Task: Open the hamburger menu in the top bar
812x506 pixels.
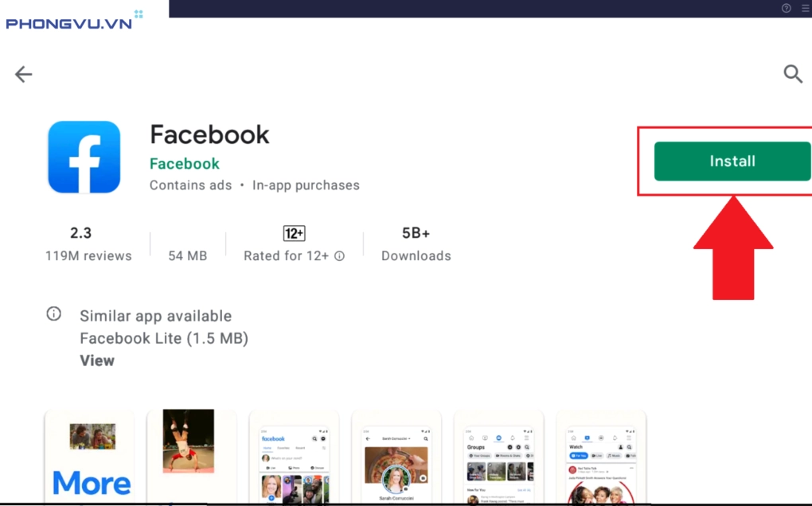Action: (x=805, y=8)
